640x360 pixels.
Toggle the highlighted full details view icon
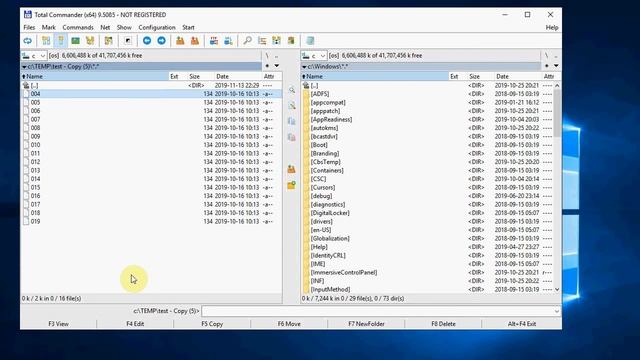point(60,41)
